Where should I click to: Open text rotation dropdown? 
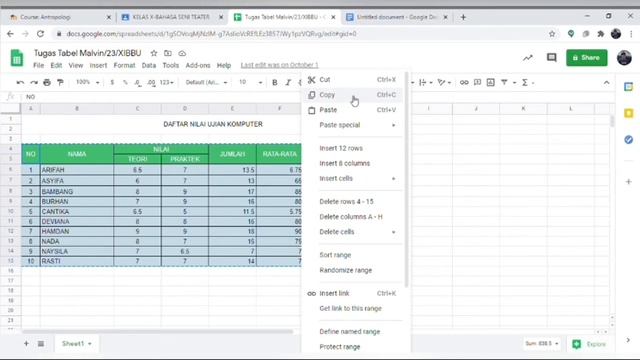tap(444, 82)
